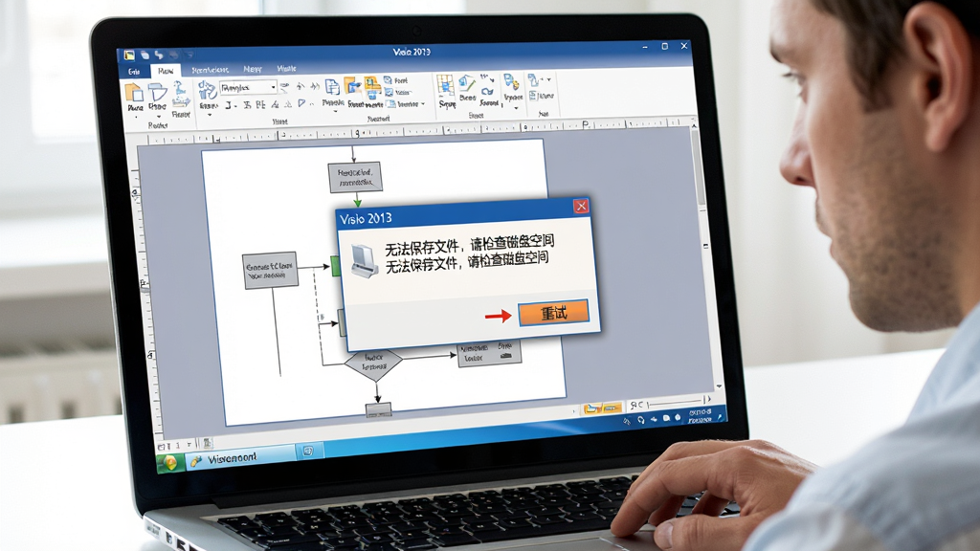
Task: Click the triangle shape icon in formatting row
Action: click(x=301, y=103)
